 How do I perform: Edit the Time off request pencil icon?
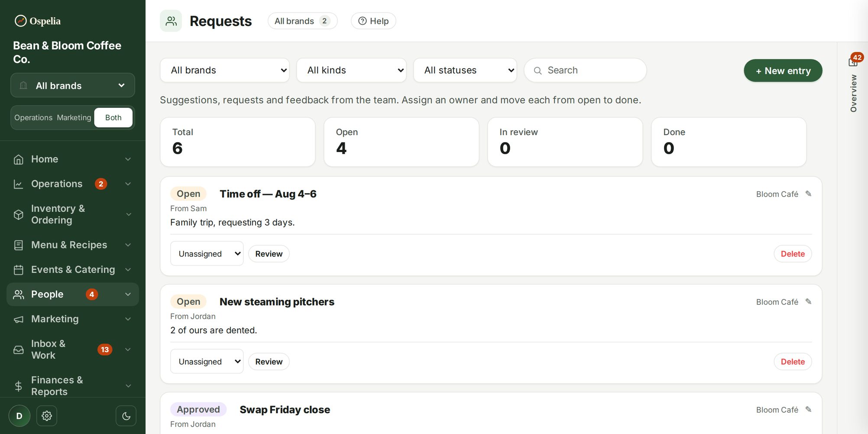coord(808,194)
